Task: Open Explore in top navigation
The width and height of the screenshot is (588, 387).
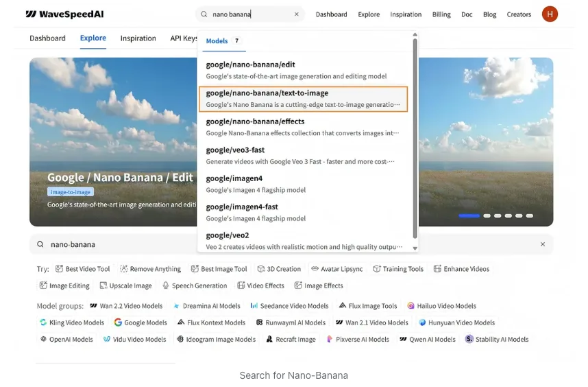Action: pyautogui.click(x=369, y=14)
